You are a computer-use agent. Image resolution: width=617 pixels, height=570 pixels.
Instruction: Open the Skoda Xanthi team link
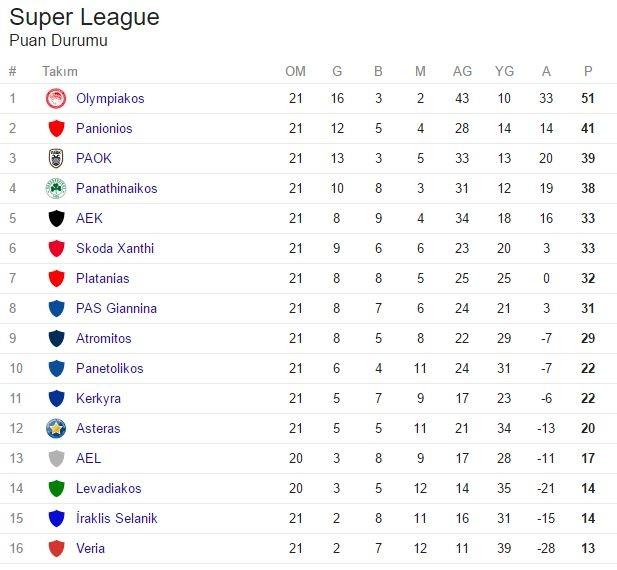click(115, 248)
